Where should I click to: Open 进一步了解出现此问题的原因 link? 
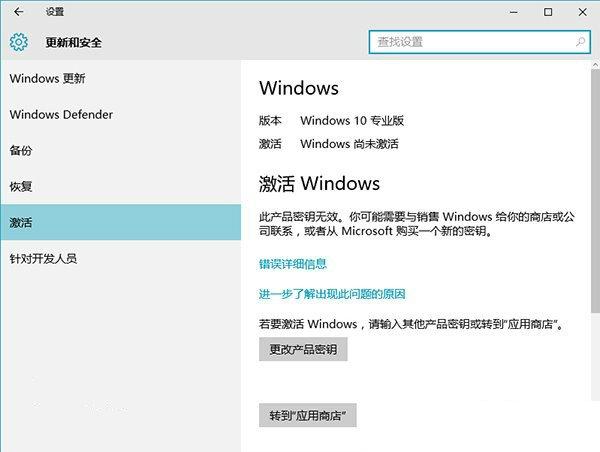[332, 294]
